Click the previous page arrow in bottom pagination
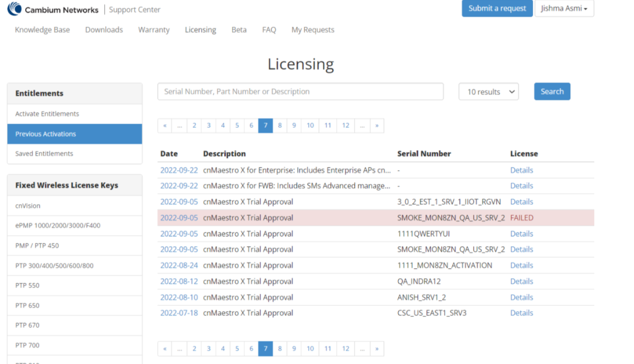Screen dimensions: 634x364 (x=165, y=348)
